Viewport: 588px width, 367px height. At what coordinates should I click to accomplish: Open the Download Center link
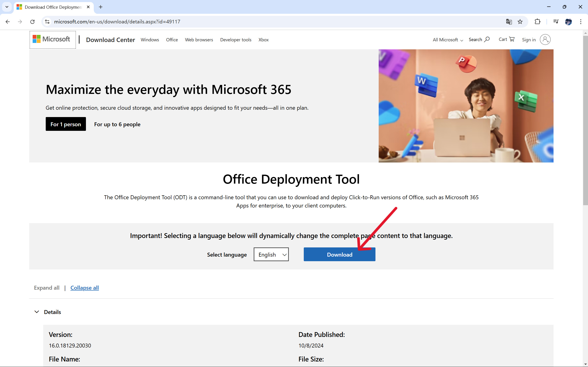(110, 39)
